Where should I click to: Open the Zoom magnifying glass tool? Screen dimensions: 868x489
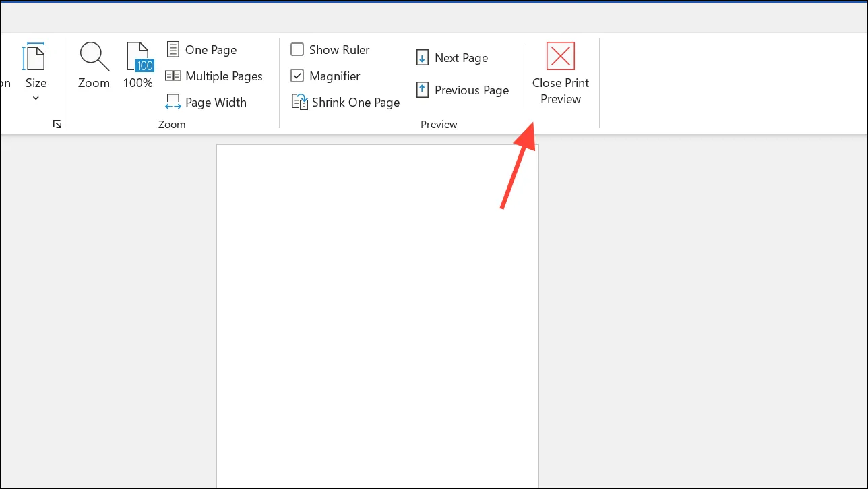pyautogui.click(x=94, y=65)
